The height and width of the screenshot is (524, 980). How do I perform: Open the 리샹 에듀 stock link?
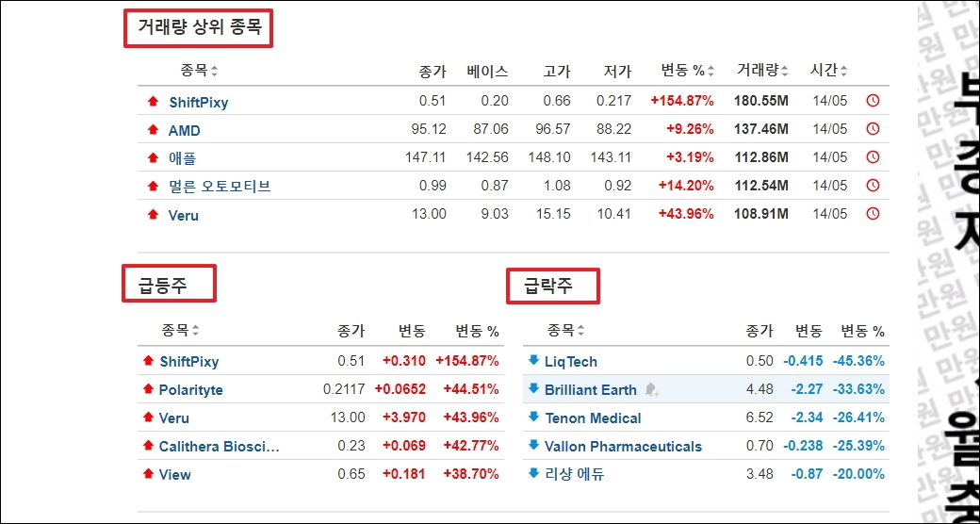575,475
